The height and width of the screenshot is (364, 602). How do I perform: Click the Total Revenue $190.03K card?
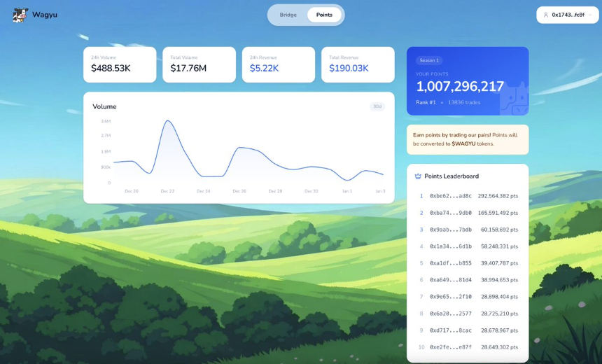pos(358,64)
